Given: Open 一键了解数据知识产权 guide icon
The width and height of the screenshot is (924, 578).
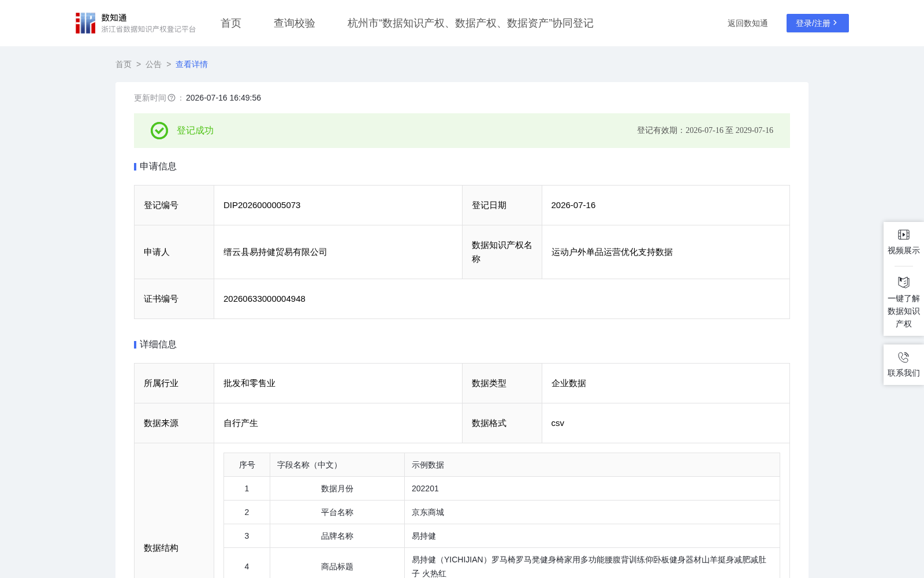Looking at the screenshot, I should tap(904, 282).
